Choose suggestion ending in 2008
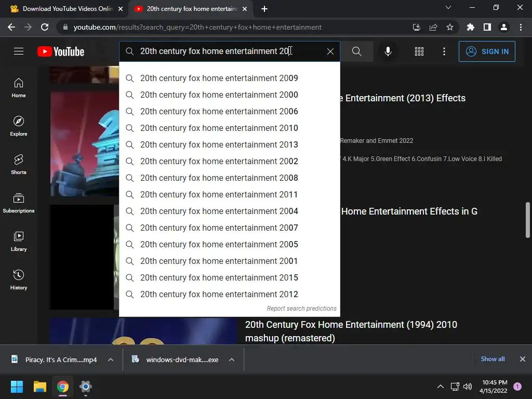This screenshot has width=532, height=399. [229, 178]
